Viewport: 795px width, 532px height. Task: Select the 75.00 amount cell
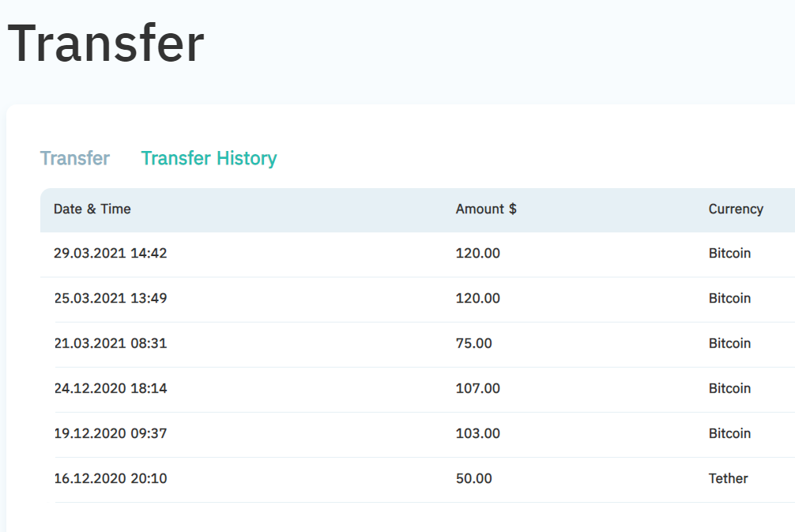click(x=473, y=343)
